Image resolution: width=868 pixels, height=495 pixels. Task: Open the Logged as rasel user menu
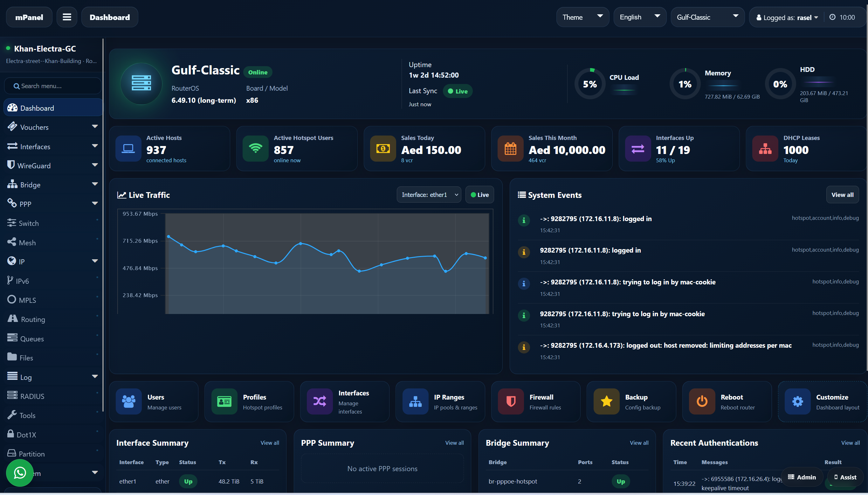(x=787, y=17)
